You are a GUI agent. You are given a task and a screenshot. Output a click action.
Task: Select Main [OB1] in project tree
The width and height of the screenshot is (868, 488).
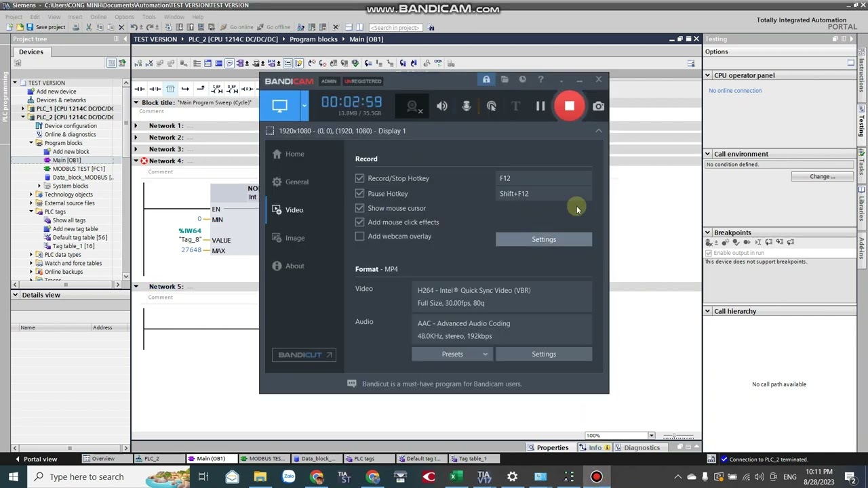pyautogui.click(x=66, y=160)
